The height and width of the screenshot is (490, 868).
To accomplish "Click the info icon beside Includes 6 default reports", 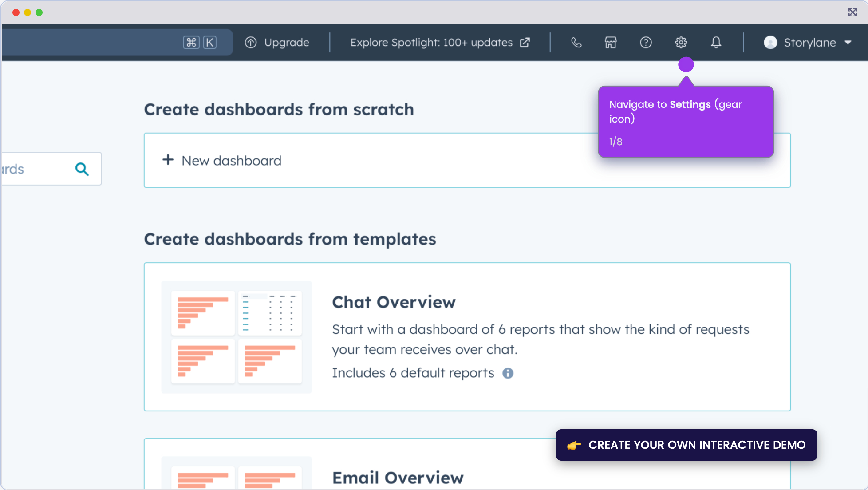I will click(x=508, y=373).
